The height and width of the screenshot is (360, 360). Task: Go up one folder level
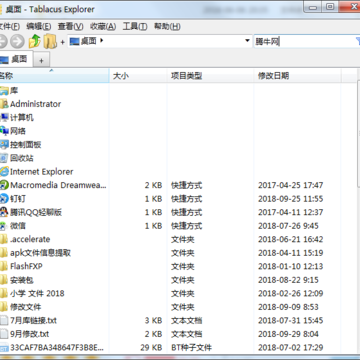35,41
